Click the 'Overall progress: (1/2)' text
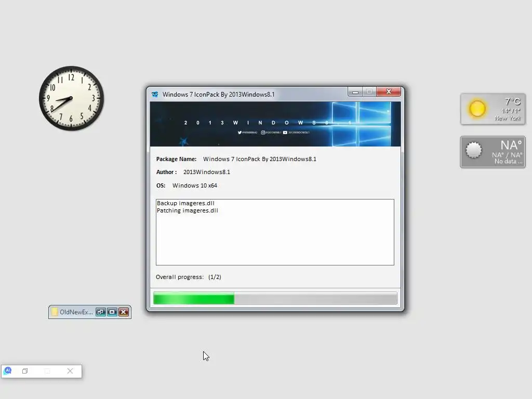 188,277
